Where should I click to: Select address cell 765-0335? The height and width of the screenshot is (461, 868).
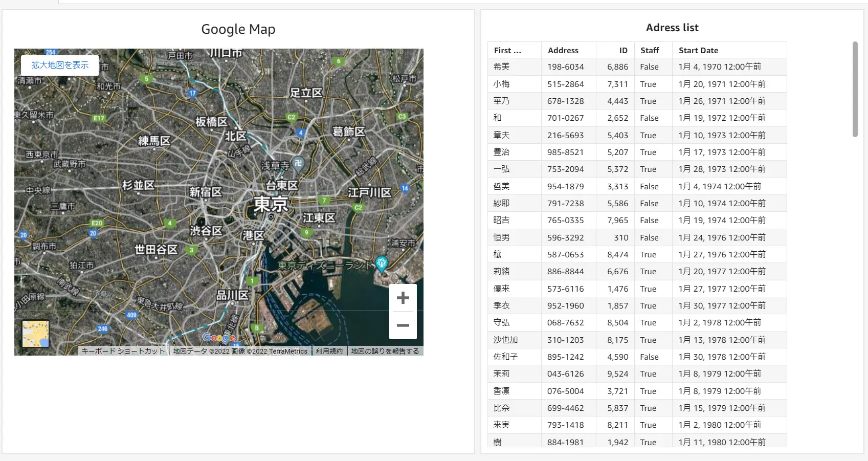click(569, 220)
